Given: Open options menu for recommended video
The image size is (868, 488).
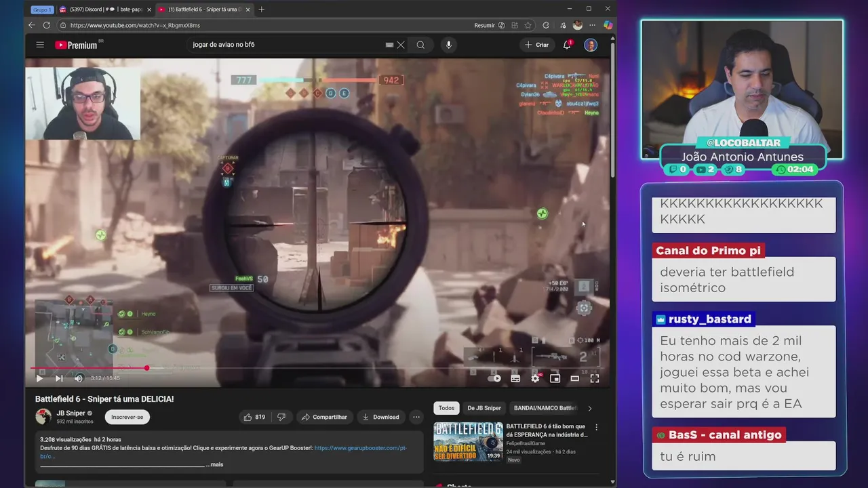Looking at the screenshot, I should 597,428.
